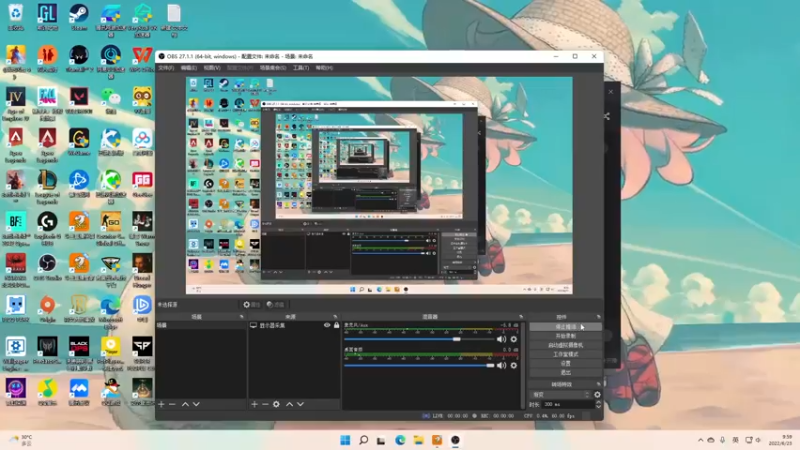Open the Scene Collection (场景集合) menu
800x450 pixels.
coord(273,68)
